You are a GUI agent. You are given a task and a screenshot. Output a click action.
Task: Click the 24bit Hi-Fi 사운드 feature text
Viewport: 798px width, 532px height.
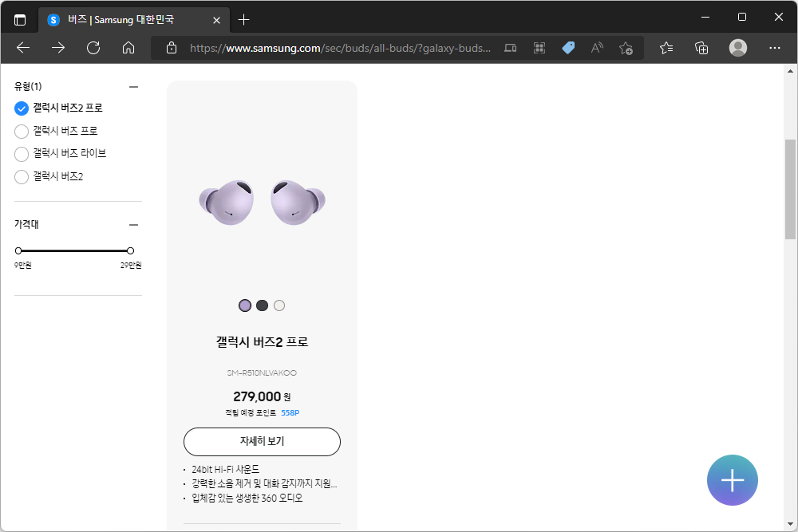click(226, 470)
